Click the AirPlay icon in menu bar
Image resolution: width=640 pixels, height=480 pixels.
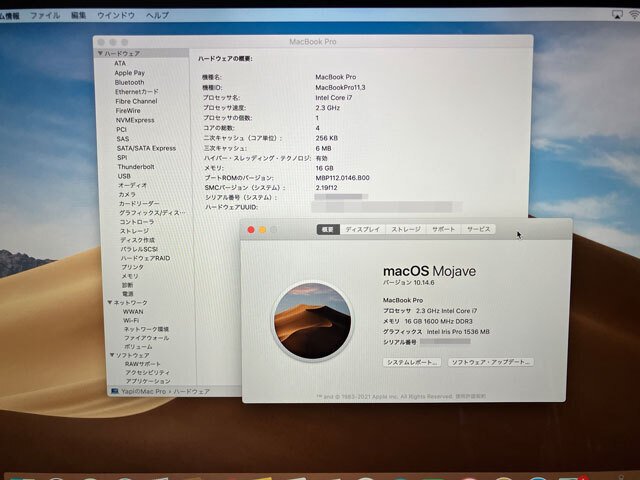(617, 15)
